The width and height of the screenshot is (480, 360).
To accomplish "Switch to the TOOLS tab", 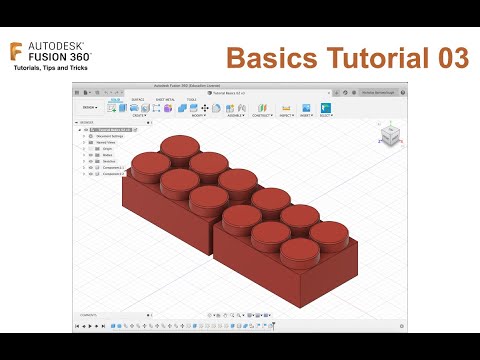I will (x=192, y=100).
